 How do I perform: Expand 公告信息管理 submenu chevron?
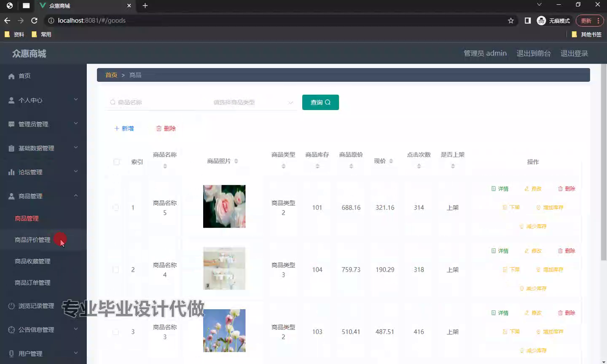(x=76, y=329)
